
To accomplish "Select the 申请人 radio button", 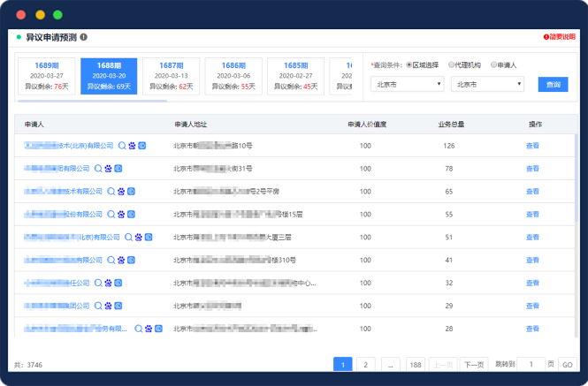I will pos(494,64).
